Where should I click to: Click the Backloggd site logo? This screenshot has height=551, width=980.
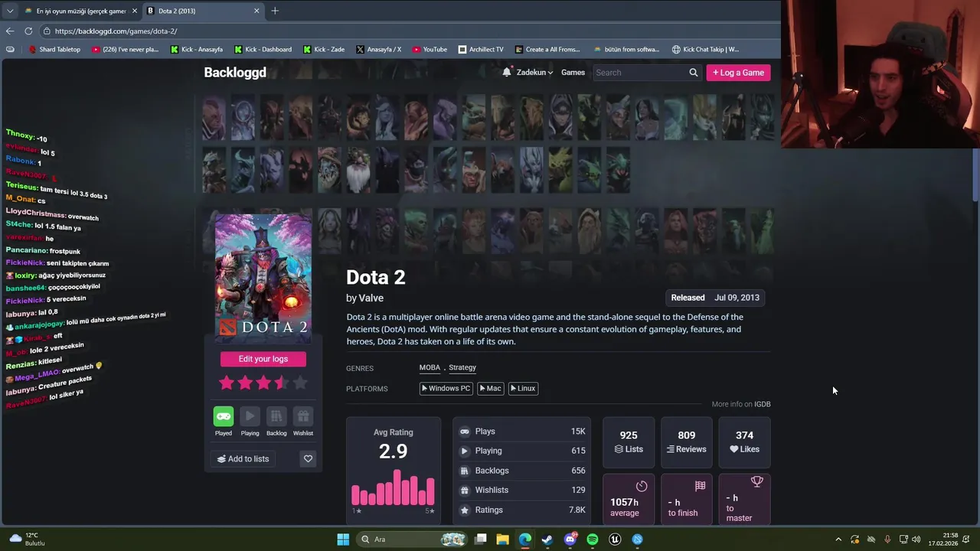point(235,72)
